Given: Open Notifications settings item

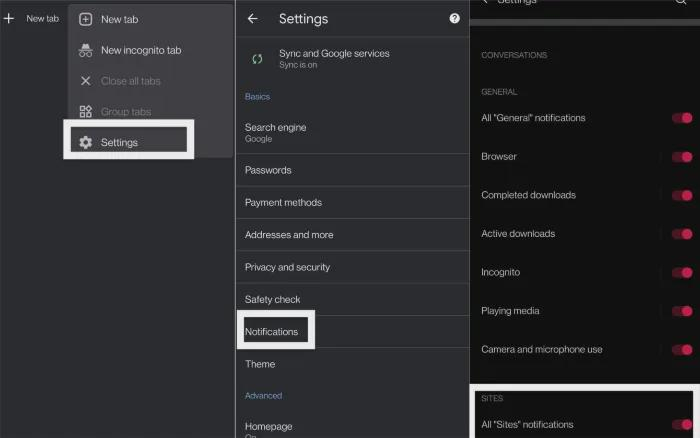Looking at the screenshot, I should coord(272,331).
